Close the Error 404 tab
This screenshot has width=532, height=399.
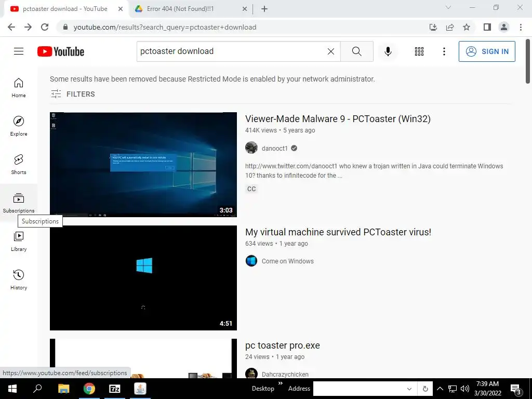point(245,9)
